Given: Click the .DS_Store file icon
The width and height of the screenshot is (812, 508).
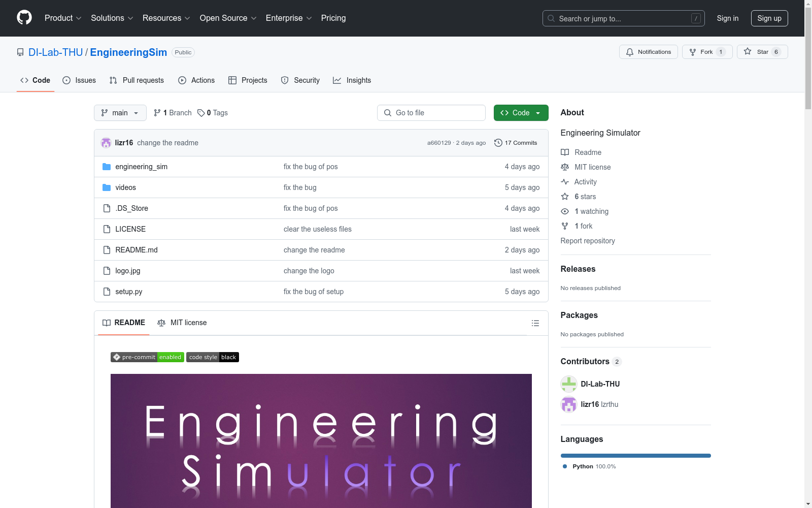Looking at the screenshot, I should [107, 208].
